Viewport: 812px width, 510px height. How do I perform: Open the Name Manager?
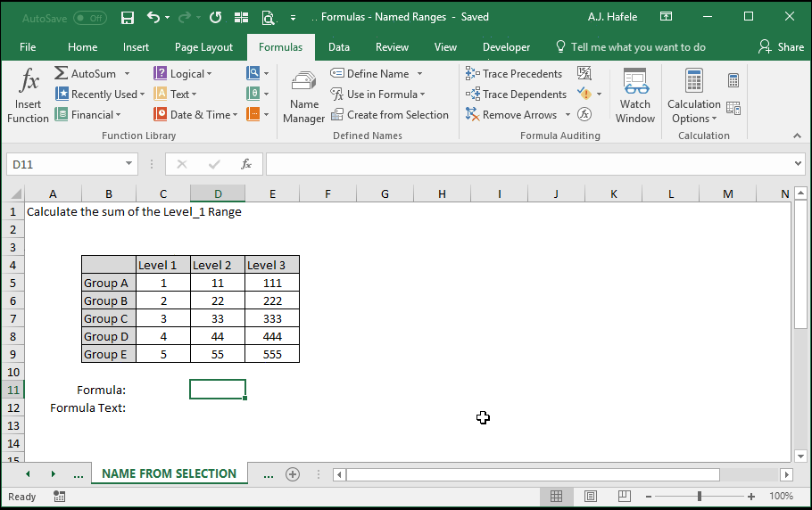(303, 97)
